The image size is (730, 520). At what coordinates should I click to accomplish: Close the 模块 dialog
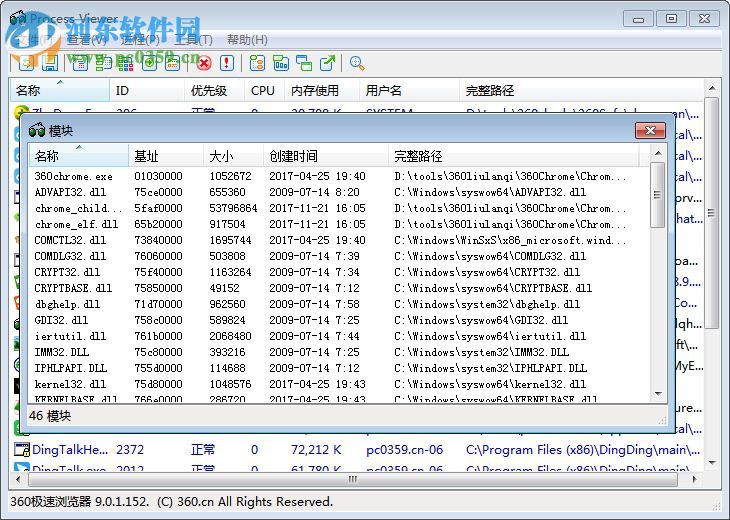click(x=650, y=130)
